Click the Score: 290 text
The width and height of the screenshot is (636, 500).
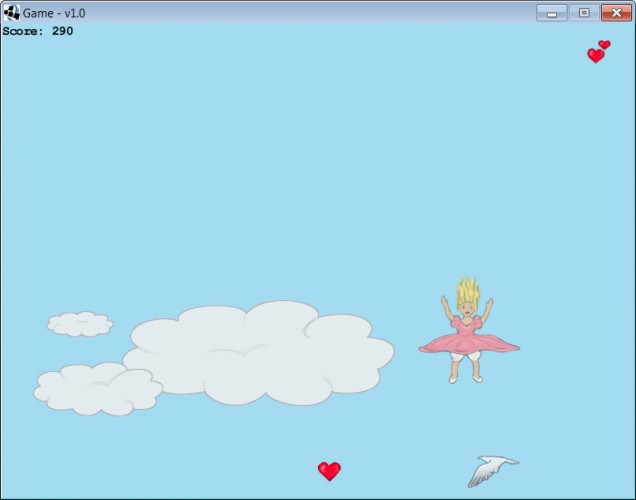point(38,31)
